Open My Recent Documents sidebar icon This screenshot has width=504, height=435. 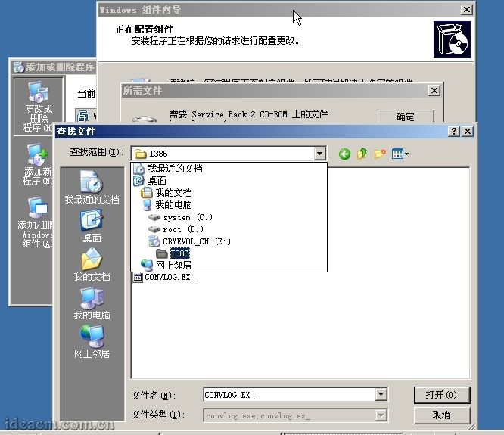[x=92, y=188]
